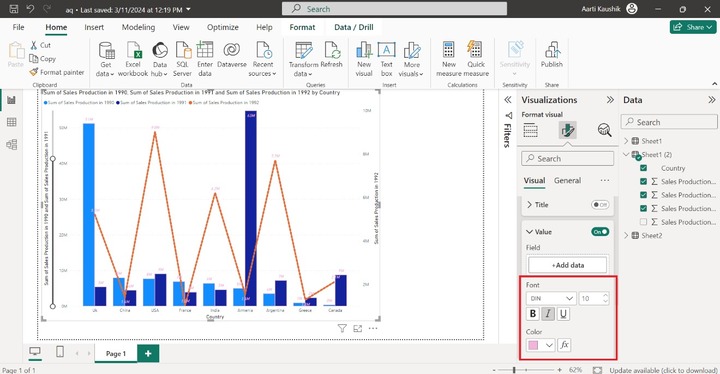Select the Format visual paintbrush icon
Image resolution: width=720 pixels, height=374 pixels.
pos(568,130)
